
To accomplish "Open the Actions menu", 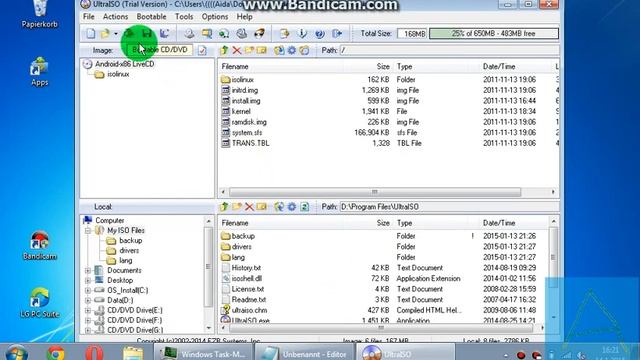I will coord(116,17).
